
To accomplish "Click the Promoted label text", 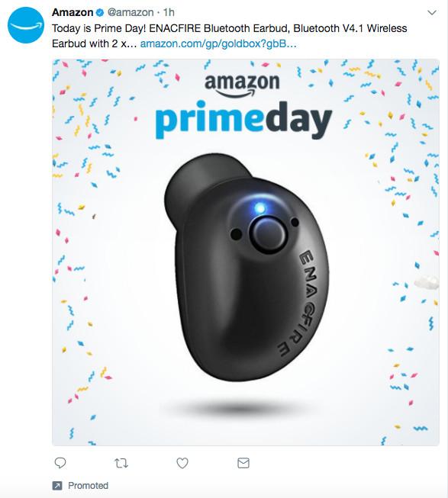I will point(88,486).
